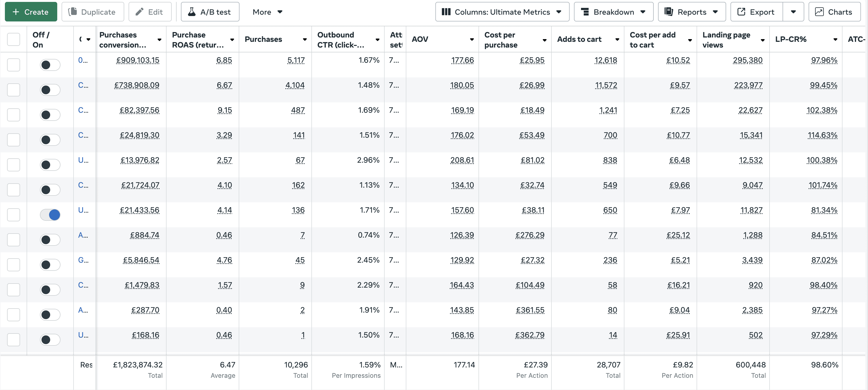
Task: Click the Duplicate button
Action: coord(93,12)
